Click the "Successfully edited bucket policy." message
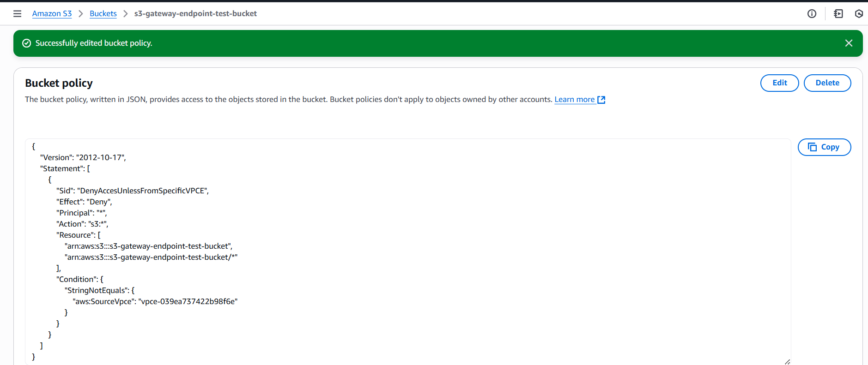 click(x=94, y=43)
